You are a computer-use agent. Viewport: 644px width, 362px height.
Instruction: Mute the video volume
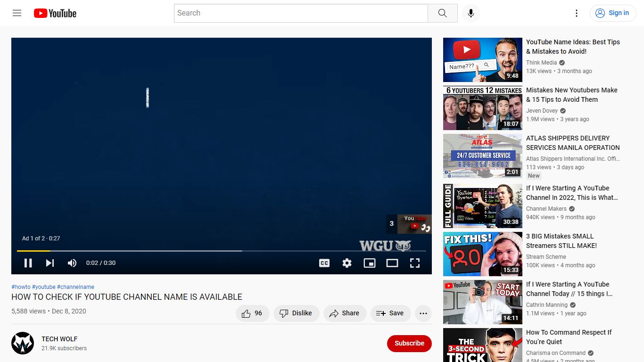coord(72,263)
